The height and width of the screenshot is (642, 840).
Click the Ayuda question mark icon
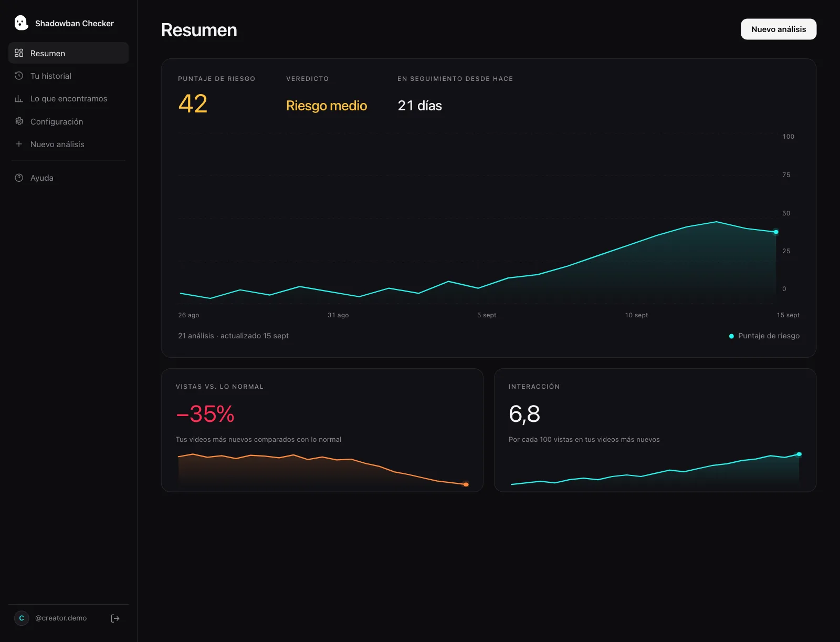point(19,178)
